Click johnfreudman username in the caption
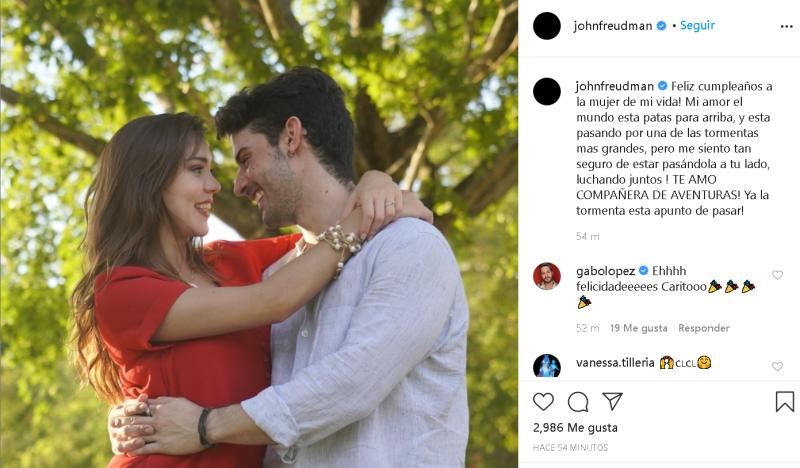Screen dimensions: 800x468 pos(615,86)
